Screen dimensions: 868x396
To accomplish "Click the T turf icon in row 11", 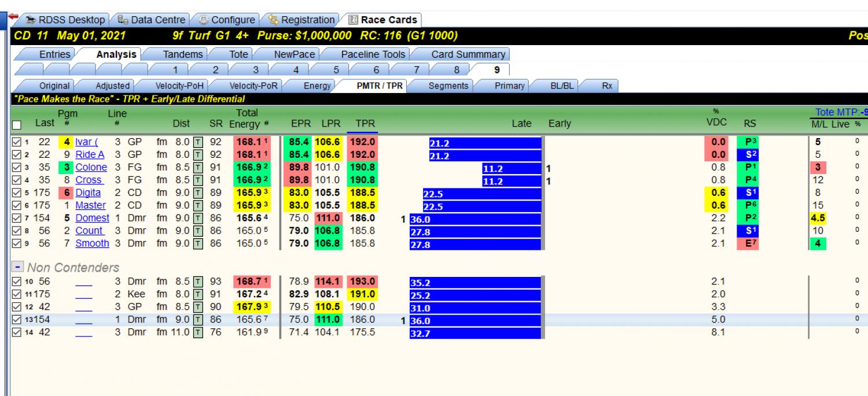I will click(198, 294).
